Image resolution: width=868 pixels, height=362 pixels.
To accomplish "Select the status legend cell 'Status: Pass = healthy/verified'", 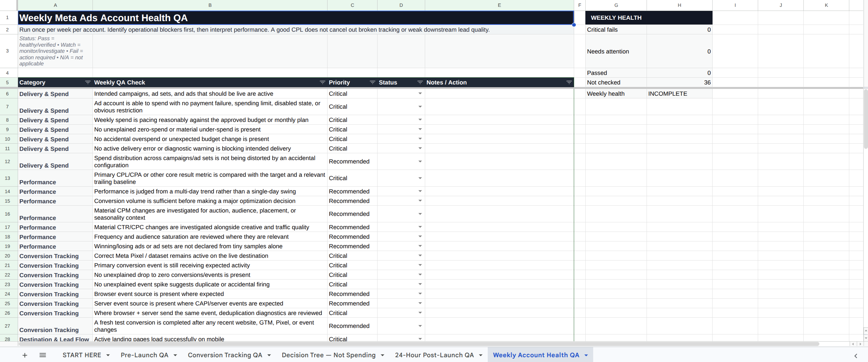I will point(55,51).
